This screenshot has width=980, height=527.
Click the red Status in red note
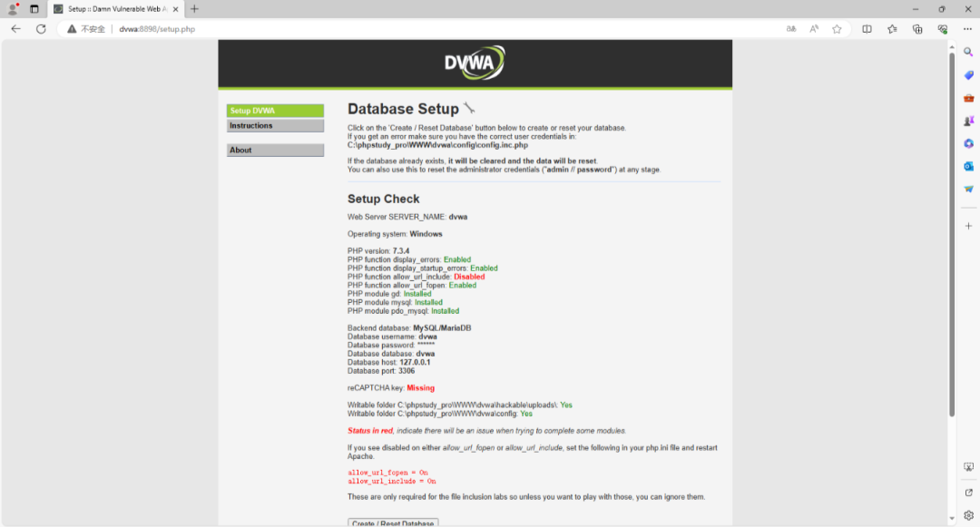370,431
